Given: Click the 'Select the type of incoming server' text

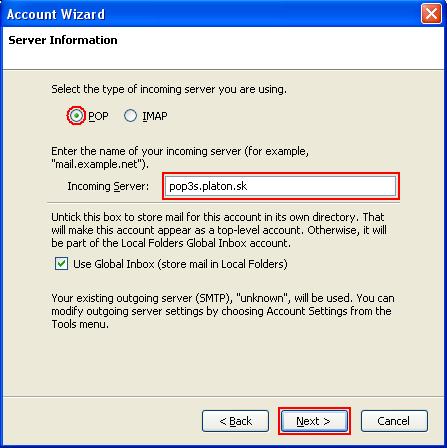Looking at the screenshot, I should [169, 89].
